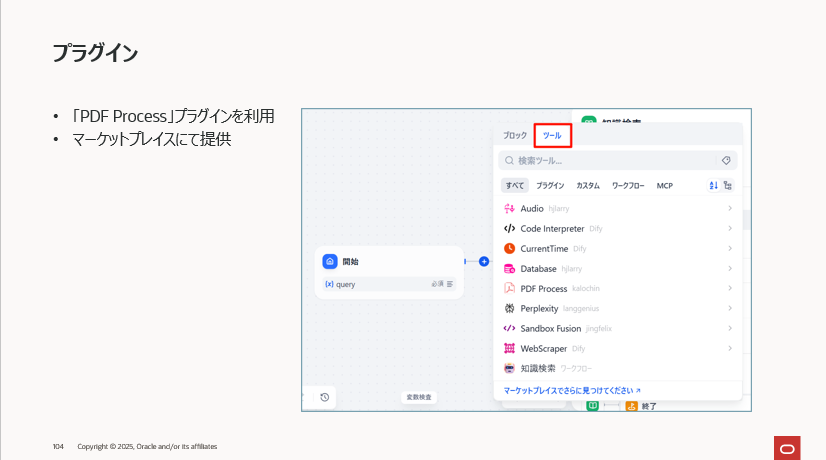Click the 変数検査 button
Image resolution: width=826 pixels, height=460 pixels.
[419, 397]
